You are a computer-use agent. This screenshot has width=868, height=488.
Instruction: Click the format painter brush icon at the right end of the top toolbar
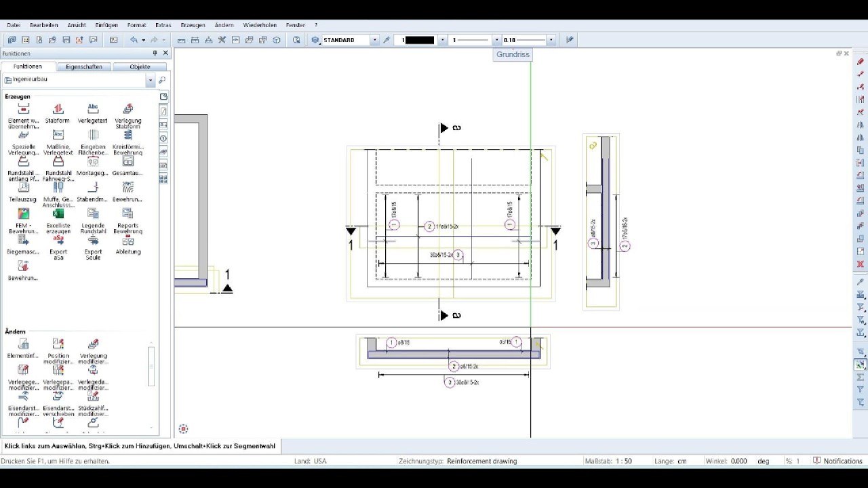coord(570,40)
